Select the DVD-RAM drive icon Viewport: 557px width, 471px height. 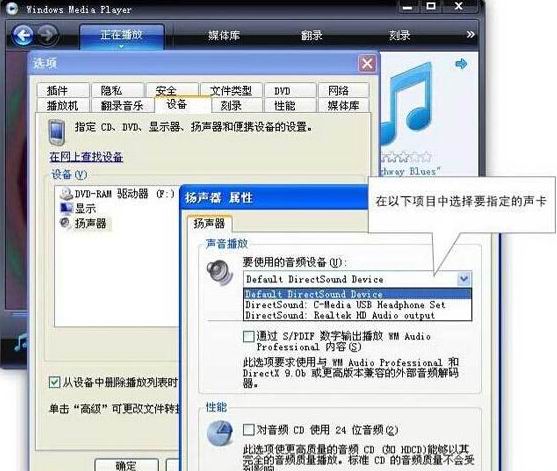(x=66, y=194)
